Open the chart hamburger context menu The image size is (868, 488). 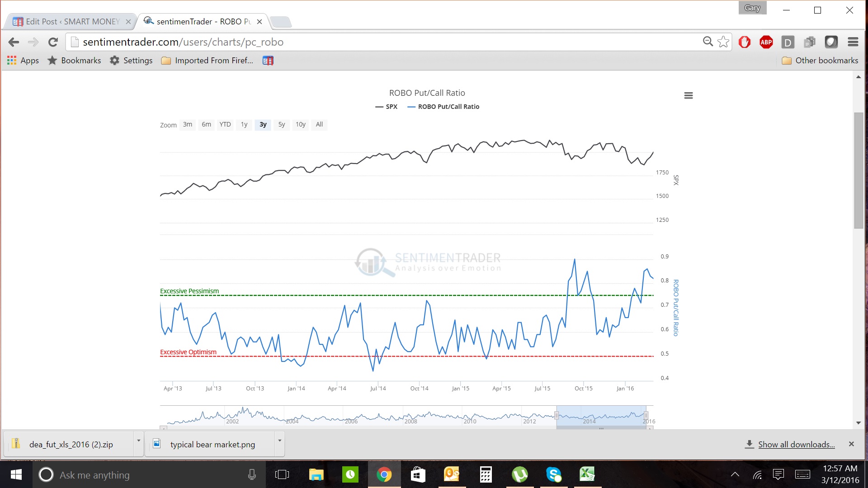coord(688,95)
